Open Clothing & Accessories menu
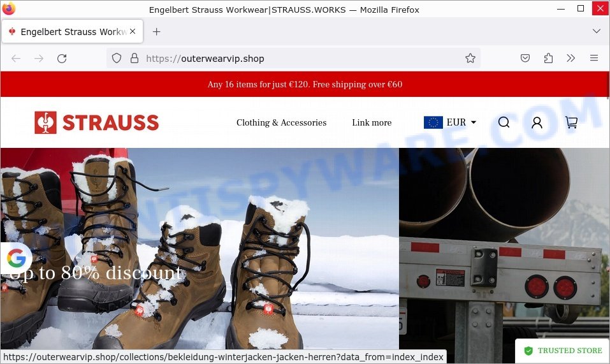The height and width of the screenshot is (364, 610). pyautogui.click(x=281, y=122)
